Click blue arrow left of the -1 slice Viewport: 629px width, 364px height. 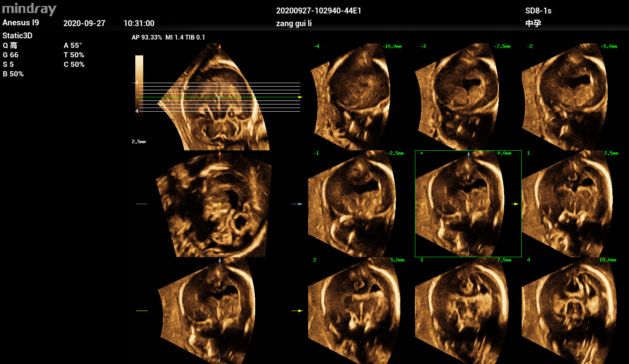pyautogui.click(x=299, y=204)
